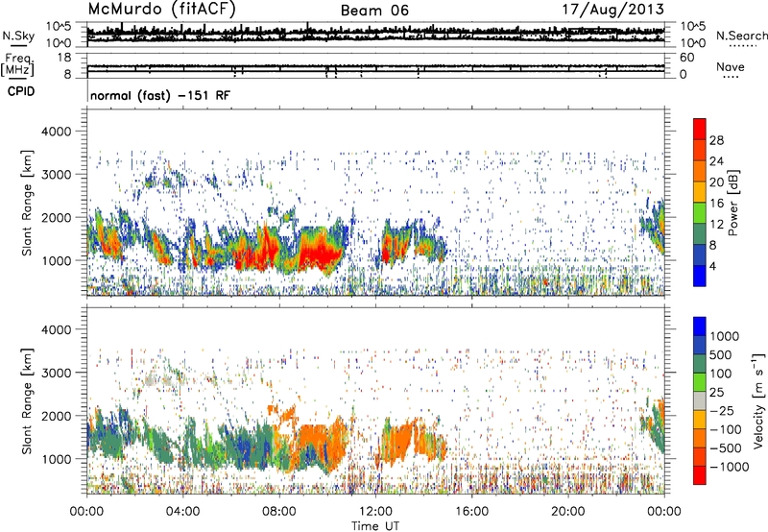768x532 pixels.
Task: Pick the yellow Power colorbar segment
Action: point(700,191)
